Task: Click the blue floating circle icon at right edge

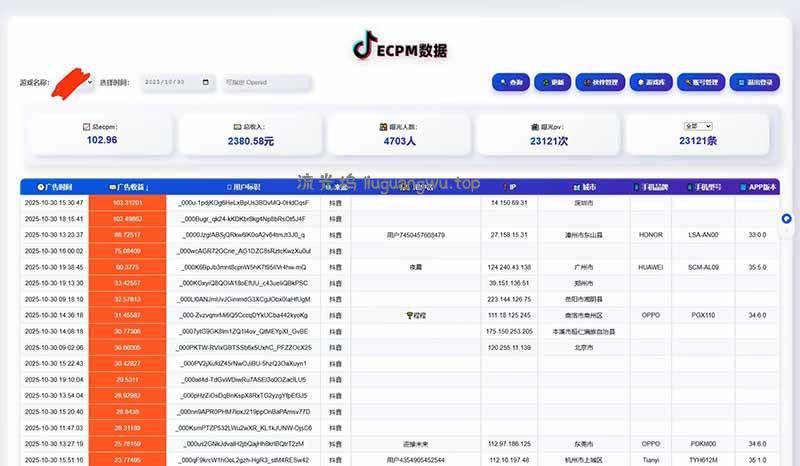Action: tap(786, 218)
